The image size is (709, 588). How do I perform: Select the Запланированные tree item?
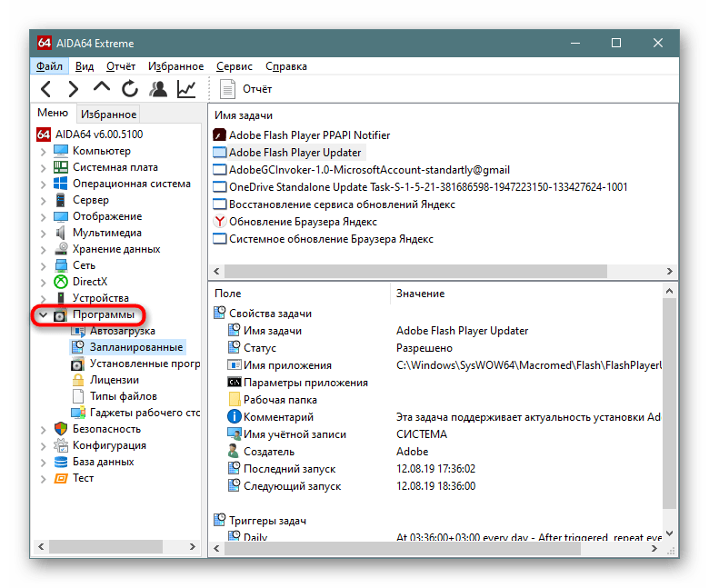pos(136,347)
